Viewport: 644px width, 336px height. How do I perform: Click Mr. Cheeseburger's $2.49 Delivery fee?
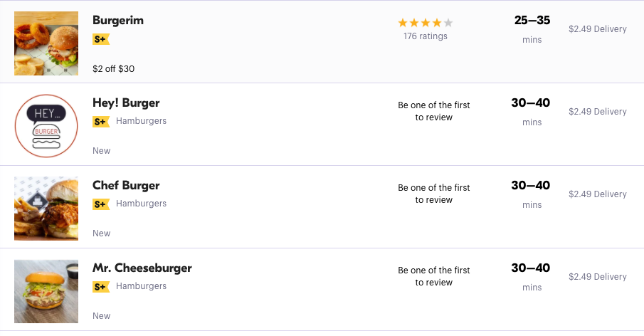pos(597,277)
